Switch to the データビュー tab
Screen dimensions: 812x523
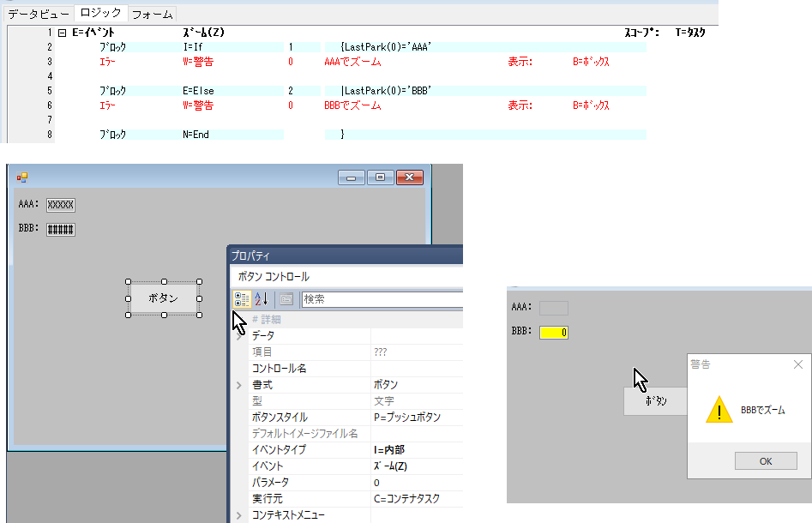coord(39,14)
